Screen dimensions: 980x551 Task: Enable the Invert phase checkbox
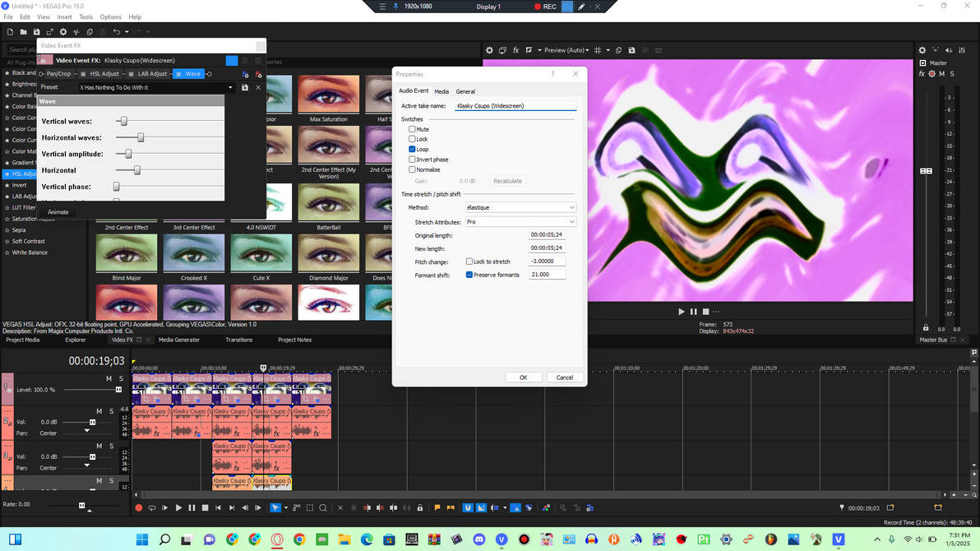[x=412, y=159]
